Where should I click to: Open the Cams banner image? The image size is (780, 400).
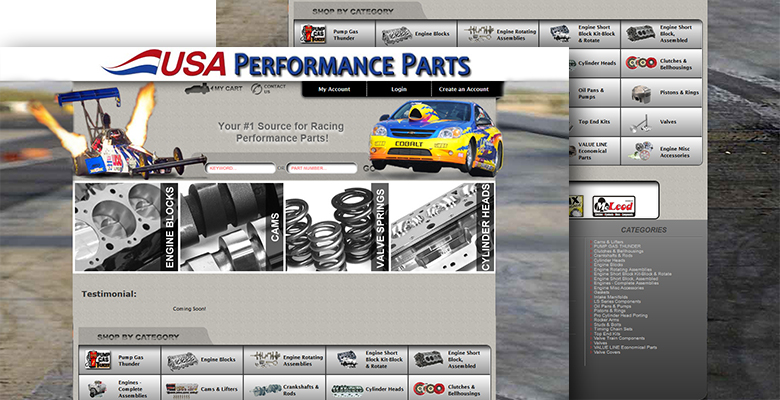(232, 227)
